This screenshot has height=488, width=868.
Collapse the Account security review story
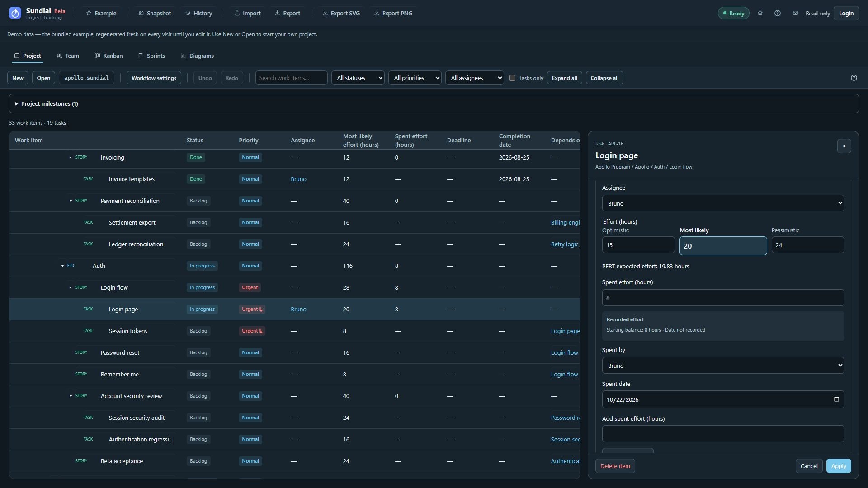(71, 396)
